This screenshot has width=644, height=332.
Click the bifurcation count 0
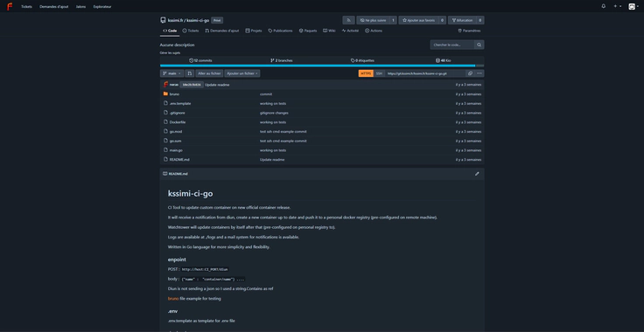(x=480, y=20)
